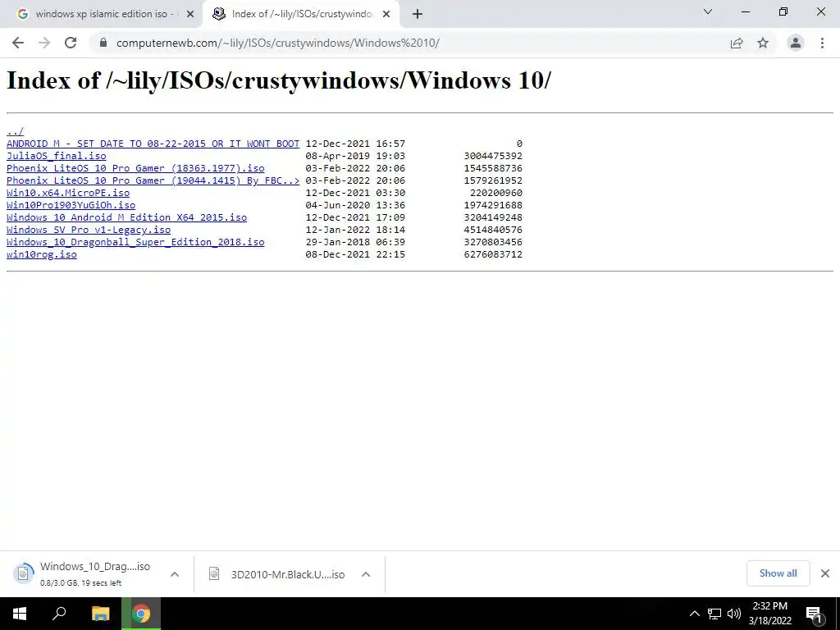
Task: Close the downloads shelf
Action: (x=825, y=573)
